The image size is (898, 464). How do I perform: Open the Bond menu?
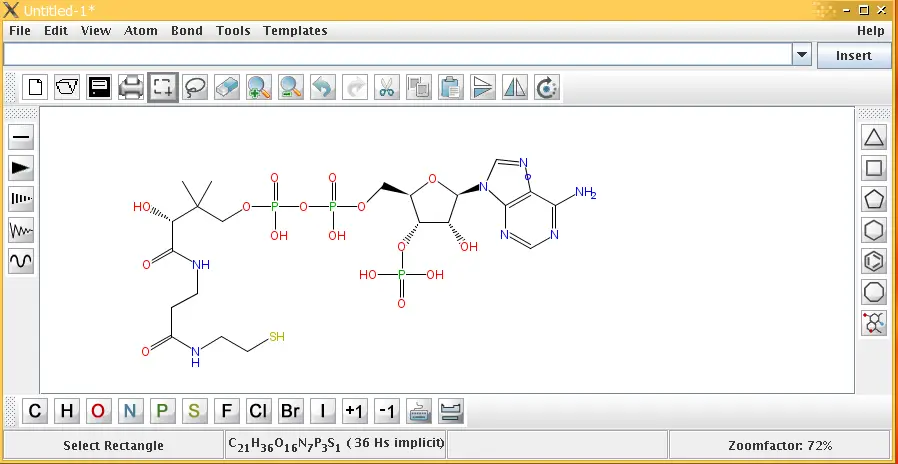pos(186,30)
